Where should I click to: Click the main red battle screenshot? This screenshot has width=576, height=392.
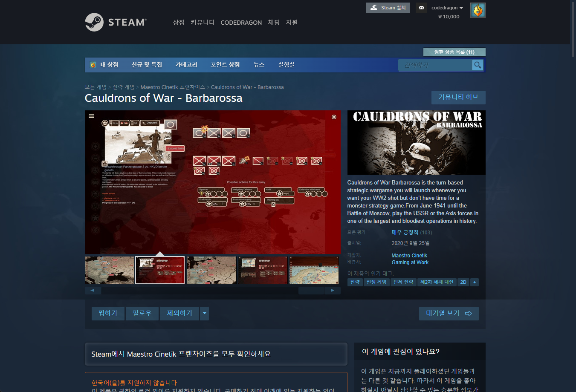click(x=213, y=182)
